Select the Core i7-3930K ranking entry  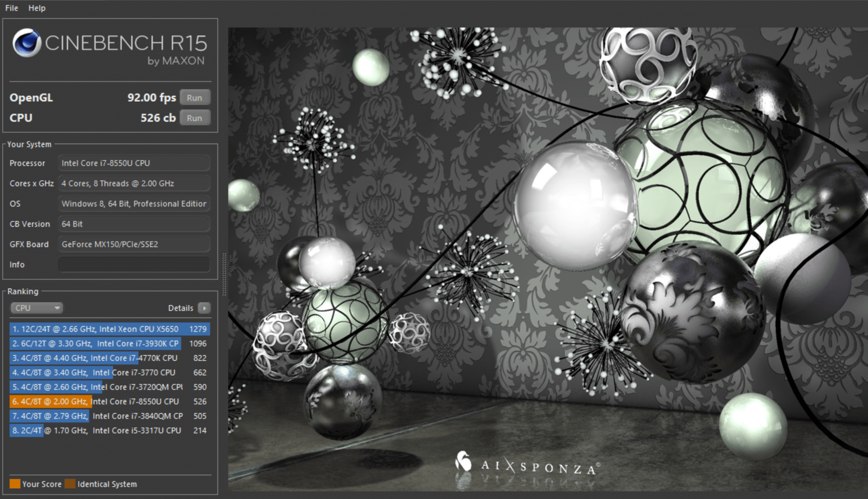point(109,343)
